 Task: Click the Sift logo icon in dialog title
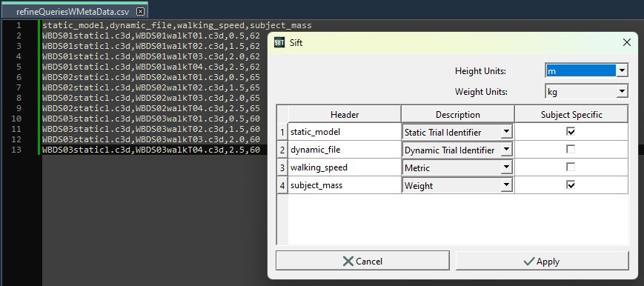[279, 42]
